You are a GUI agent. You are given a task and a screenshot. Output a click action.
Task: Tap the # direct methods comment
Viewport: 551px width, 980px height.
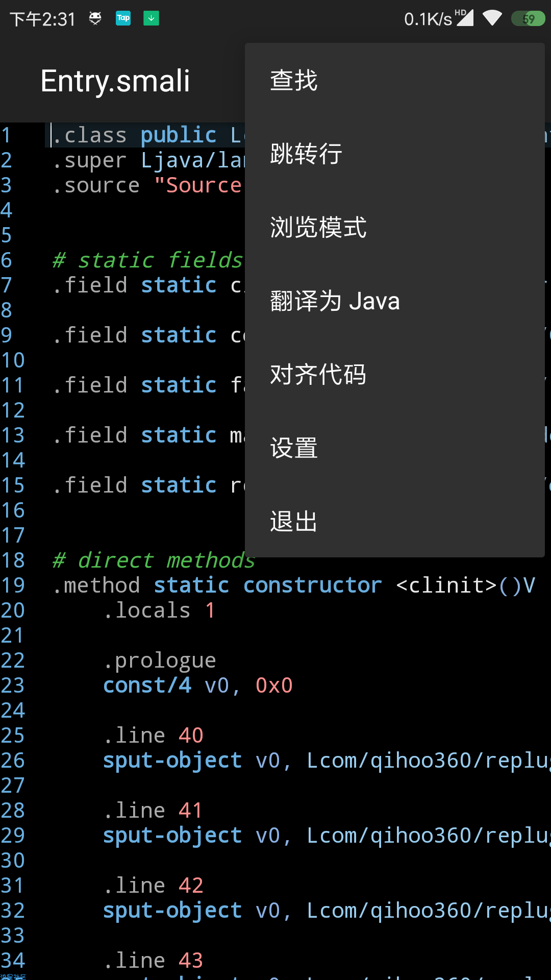pos(154,560)
